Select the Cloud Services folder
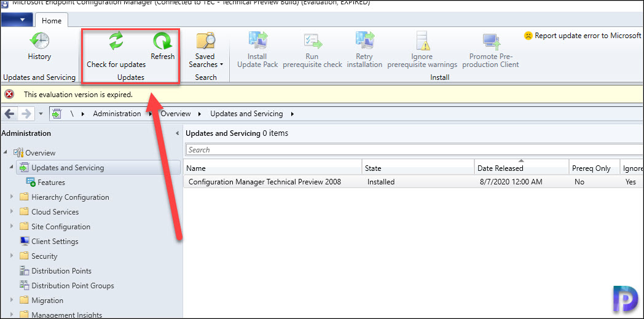 click(55, 212)
